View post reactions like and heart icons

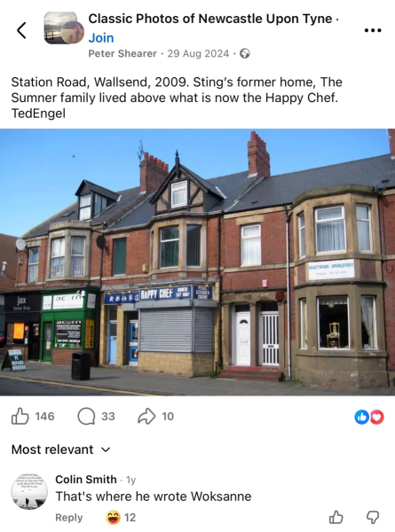pyautogui.click(x=369, y=417)
